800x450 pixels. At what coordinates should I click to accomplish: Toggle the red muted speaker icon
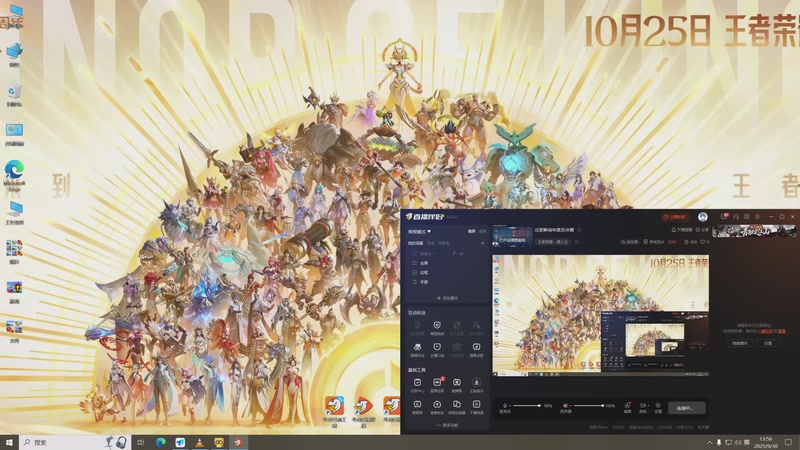point(565,406)
